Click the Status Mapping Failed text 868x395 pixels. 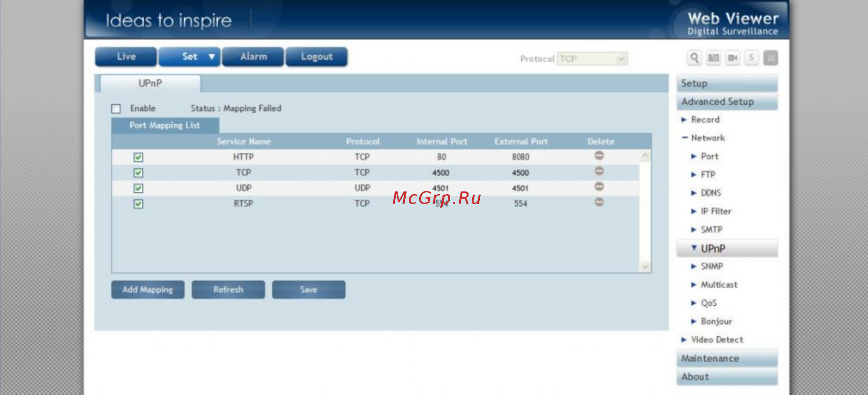coord(236,109)
